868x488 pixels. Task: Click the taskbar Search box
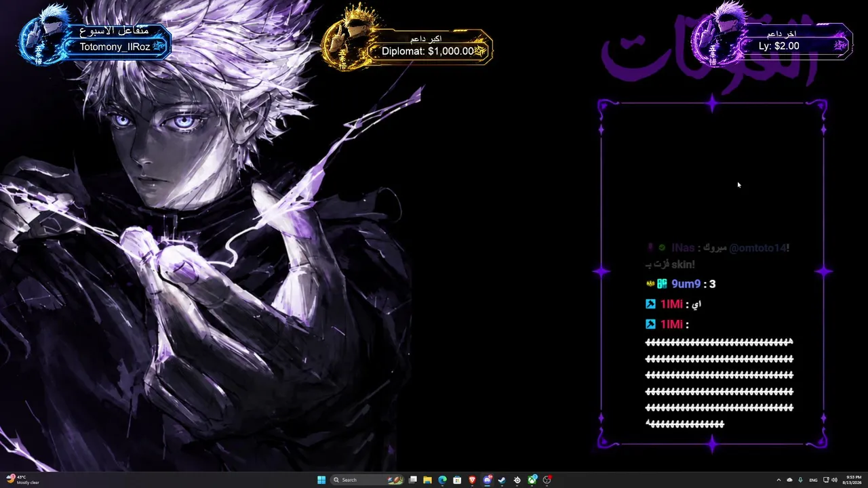click(367, 480)
